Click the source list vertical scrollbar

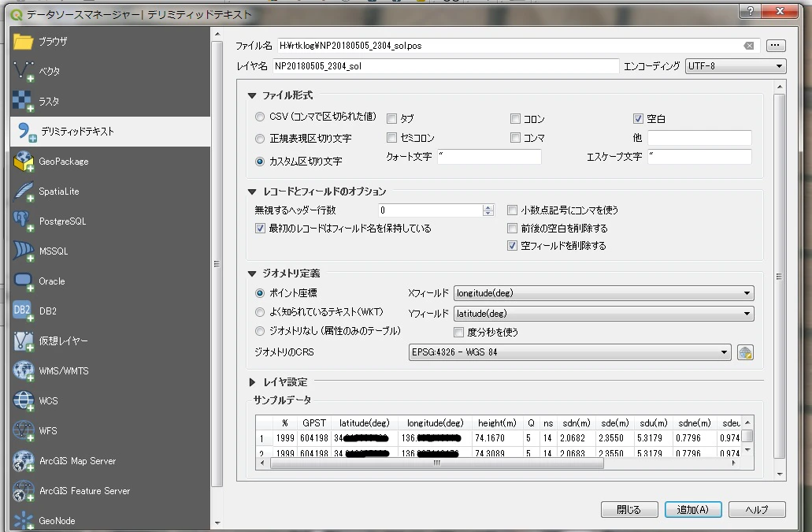[217, 263]
